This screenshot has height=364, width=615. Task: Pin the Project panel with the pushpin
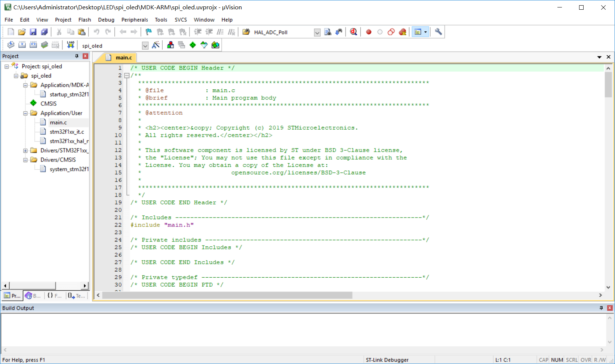77,56
